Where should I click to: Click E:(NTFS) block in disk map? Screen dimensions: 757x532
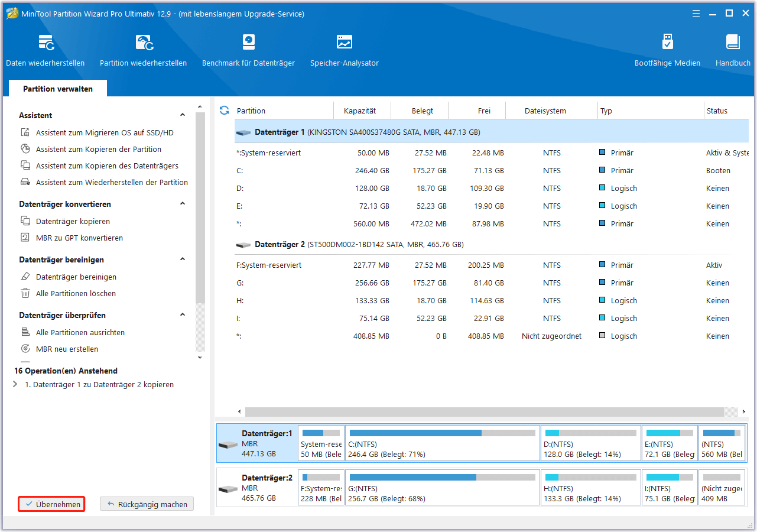(670, 443)
